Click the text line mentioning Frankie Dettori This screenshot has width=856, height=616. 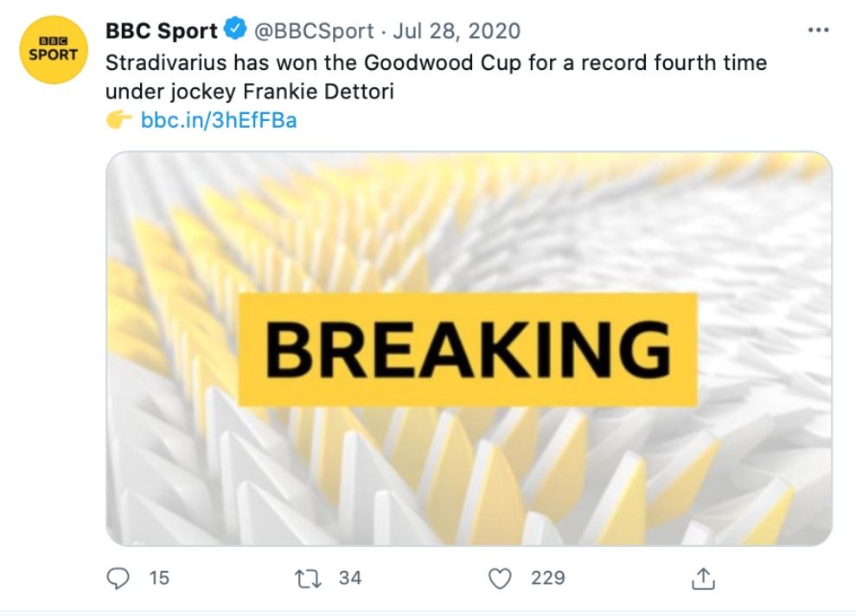[x=250, y=92]
